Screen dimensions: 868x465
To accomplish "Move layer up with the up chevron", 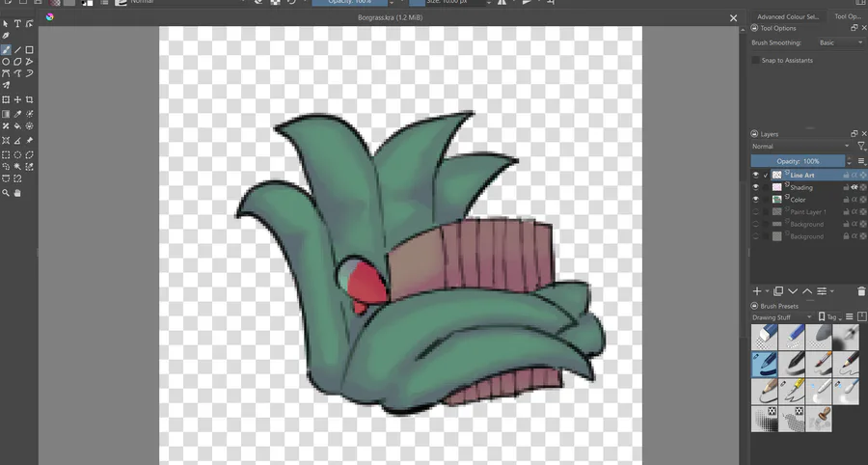I will (x=807, y=291).
